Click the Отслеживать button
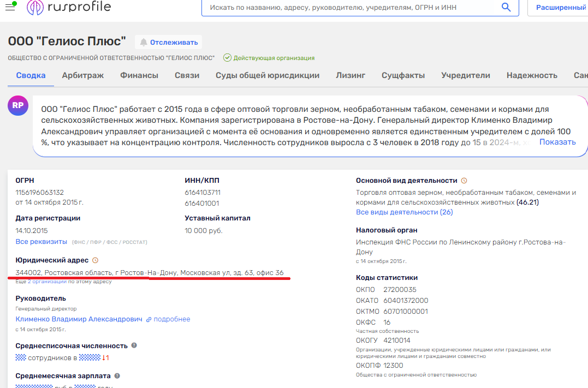 coord(168,43)
